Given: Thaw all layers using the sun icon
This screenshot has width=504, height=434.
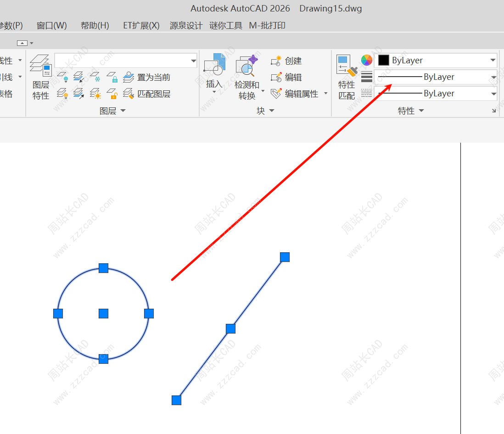Looking at the screenshot, I should coord(95,94).
